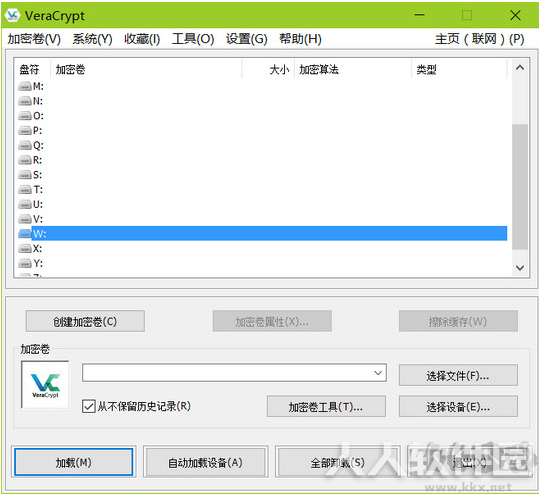Image resolution: width=539 pixels, height=494 pixels.
Task: Click the 选择文件(F)... button
Action: pyautogui.click(x=458, y=376)
